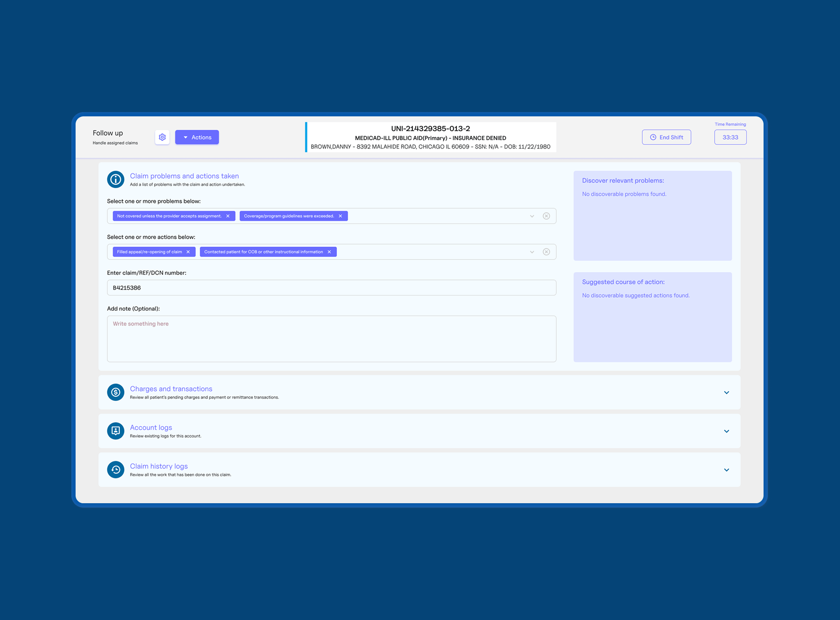Remove 'Not covered unless provider accepts assignment' tag
Image resolution: width=840 pixels, height=620 pixels.
pos(228,216)
